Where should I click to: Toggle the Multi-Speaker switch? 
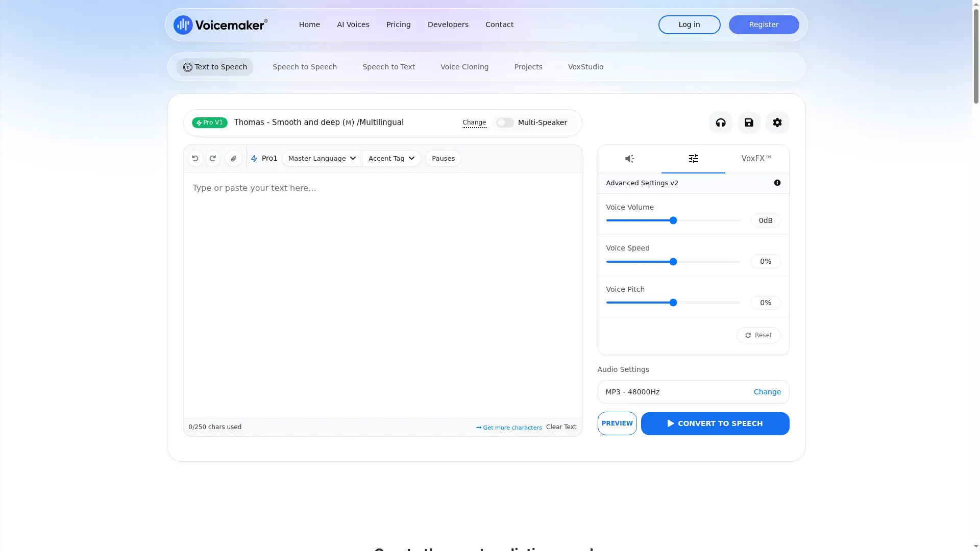coord(505,122)
